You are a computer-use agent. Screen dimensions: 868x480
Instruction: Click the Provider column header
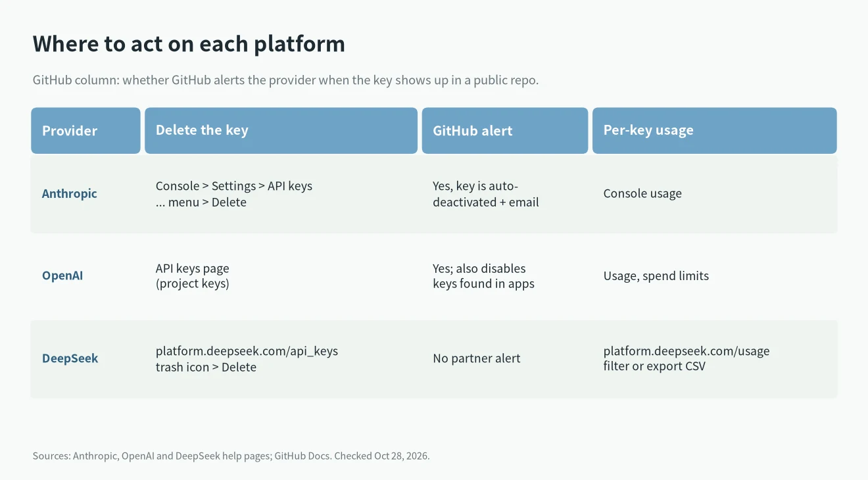(x=85, y=130)
